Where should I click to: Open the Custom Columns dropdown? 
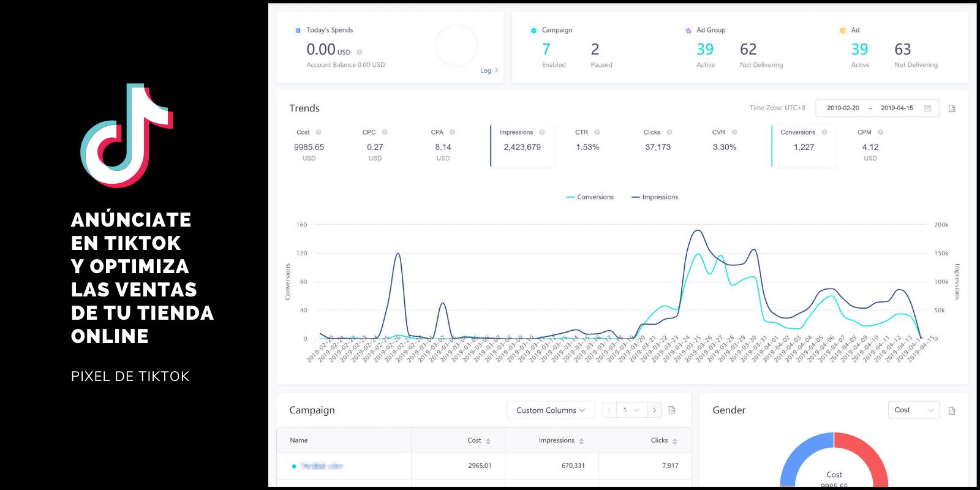click(x=551, y=410)
